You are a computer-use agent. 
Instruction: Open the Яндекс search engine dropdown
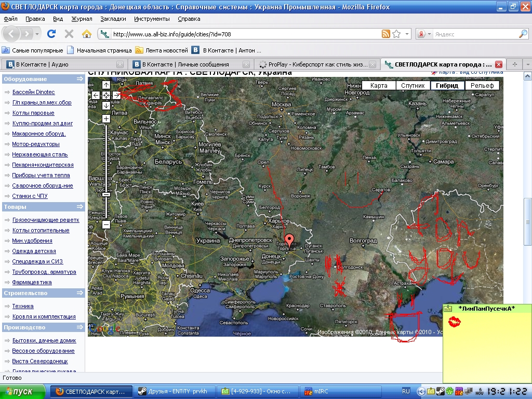429,34
